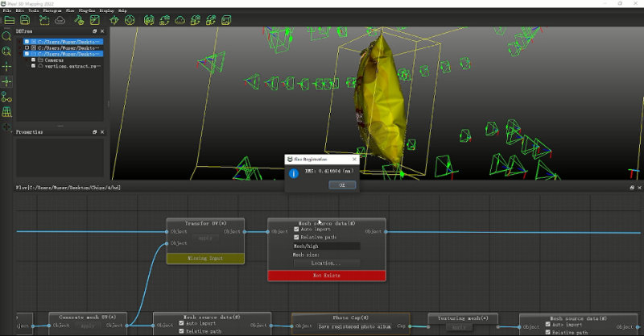Viewport: 644px width, 336px height.
Task: Open the Plugins menu
Action: pos(87,10)
